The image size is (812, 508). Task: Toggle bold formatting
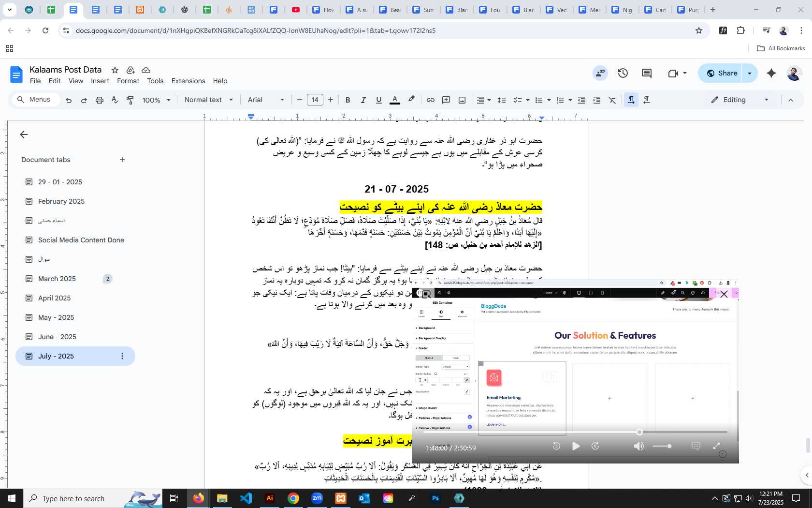point(348,100)
